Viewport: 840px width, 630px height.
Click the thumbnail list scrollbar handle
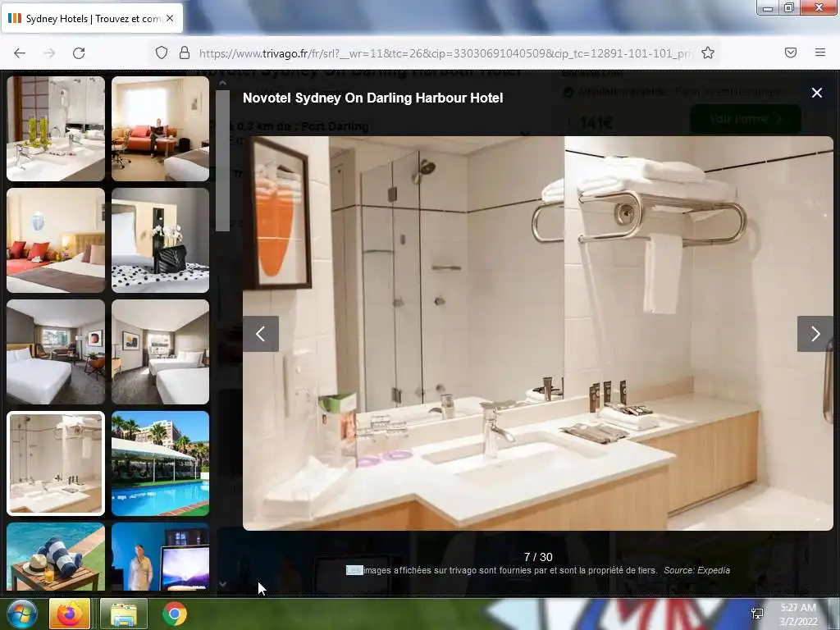[223, 161]
